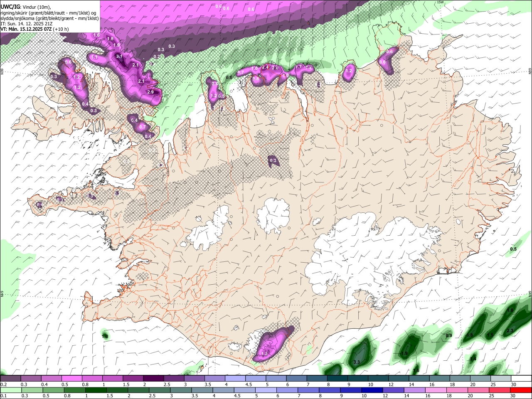Click the 3.1 snowfall value label
Image resolution: width=532 pixels, height=399 pixels.
(x=119, y=56)
